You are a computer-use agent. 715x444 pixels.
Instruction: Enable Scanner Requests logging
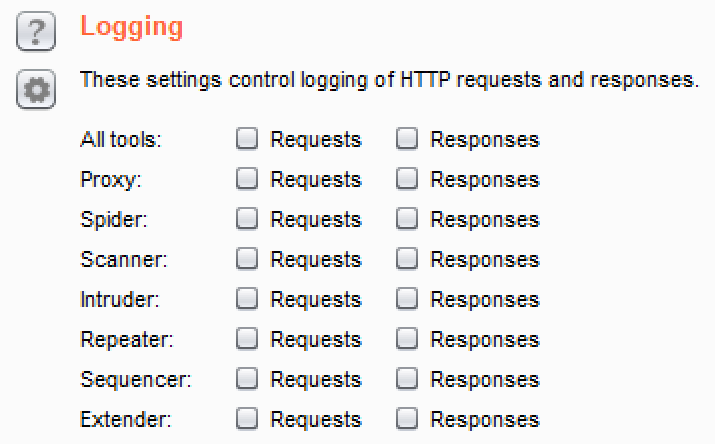[x=247, y=260]
